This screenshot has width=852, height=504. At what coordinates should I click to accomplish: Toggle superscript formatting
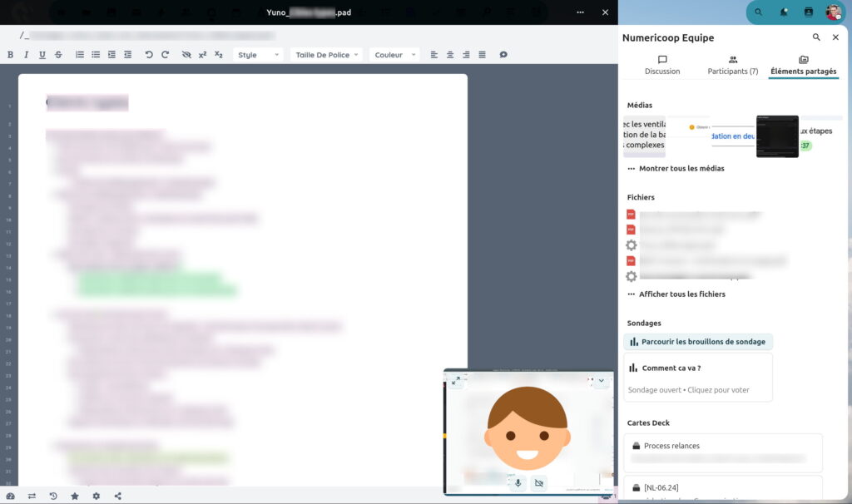(203, 55)
